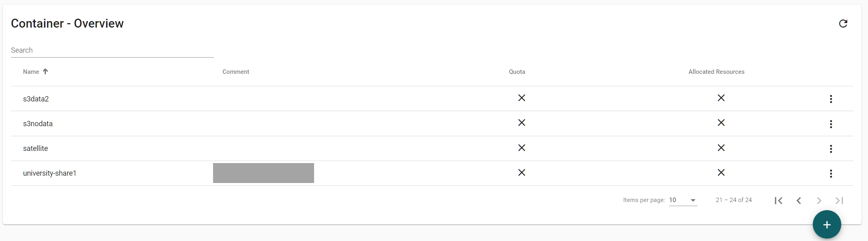Open the three-dot menu for s3nodata
868x241 pixels.
coord(831,124)
